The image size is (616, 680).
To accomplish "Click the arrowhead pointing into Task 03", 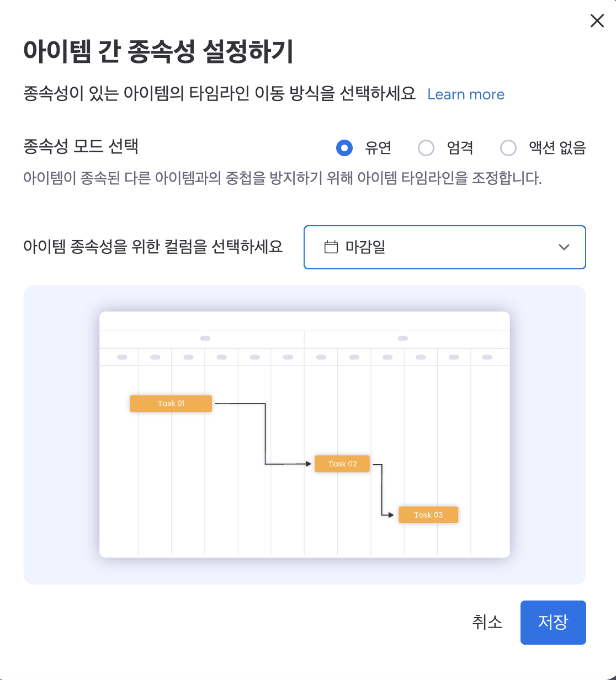I will (x=391, y=515).
